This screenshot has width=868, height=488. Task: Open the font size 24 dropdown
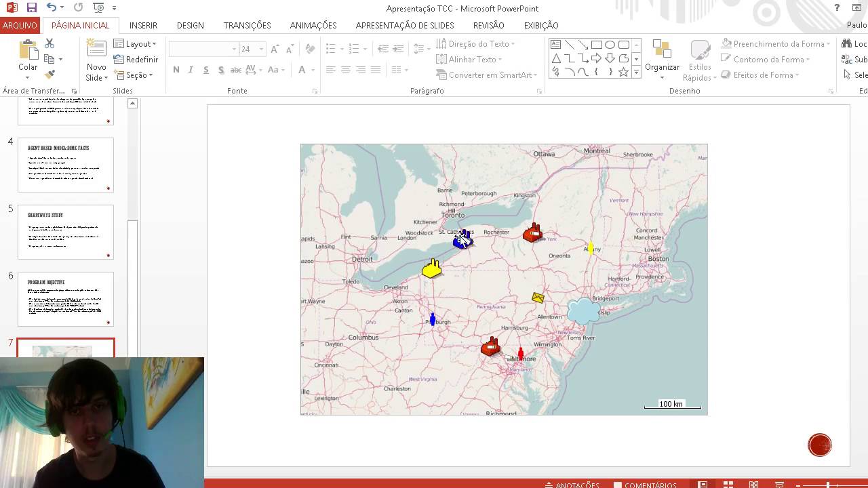[261, 49]
